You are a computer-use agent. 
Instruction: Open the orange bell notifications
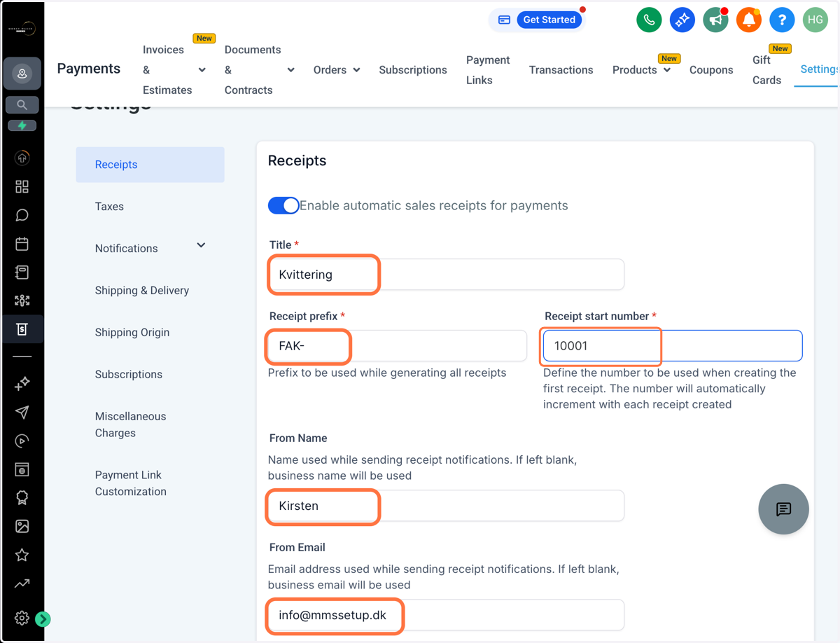pos(748,20)
